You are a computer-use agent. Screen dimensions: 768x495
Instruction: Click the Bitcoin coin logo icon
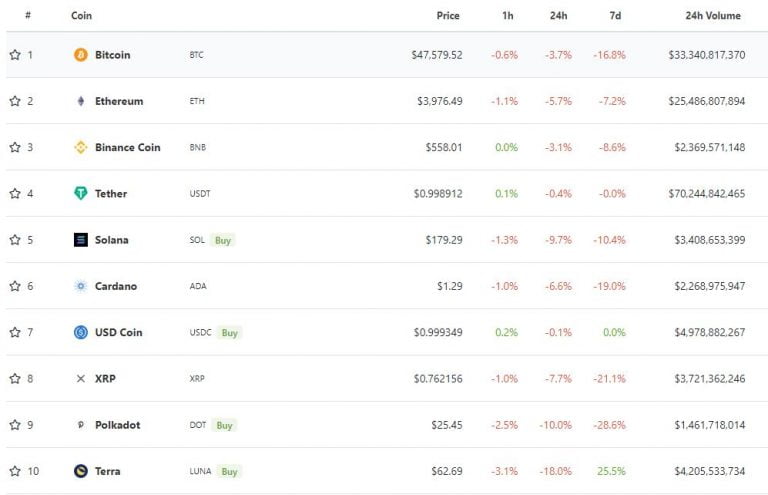pyautogui.click(x=81, y=55)
